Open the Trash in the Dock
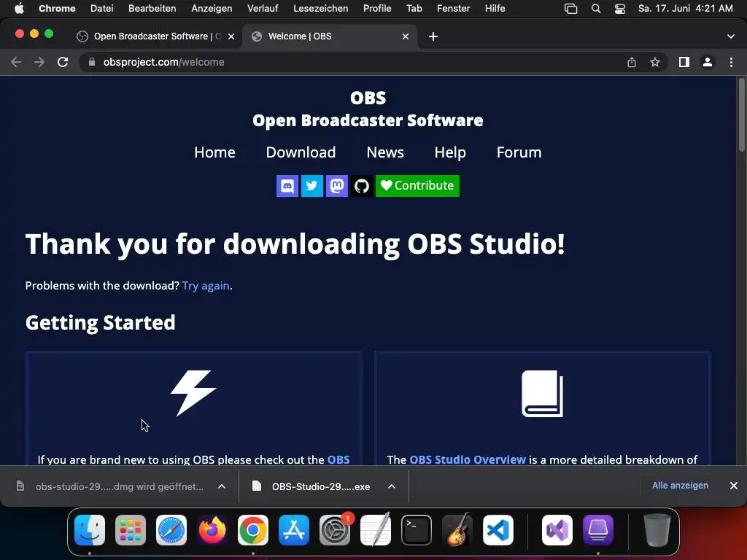This screenshot has height=560, width=747. pyautogui.click(x=657, y=530)
